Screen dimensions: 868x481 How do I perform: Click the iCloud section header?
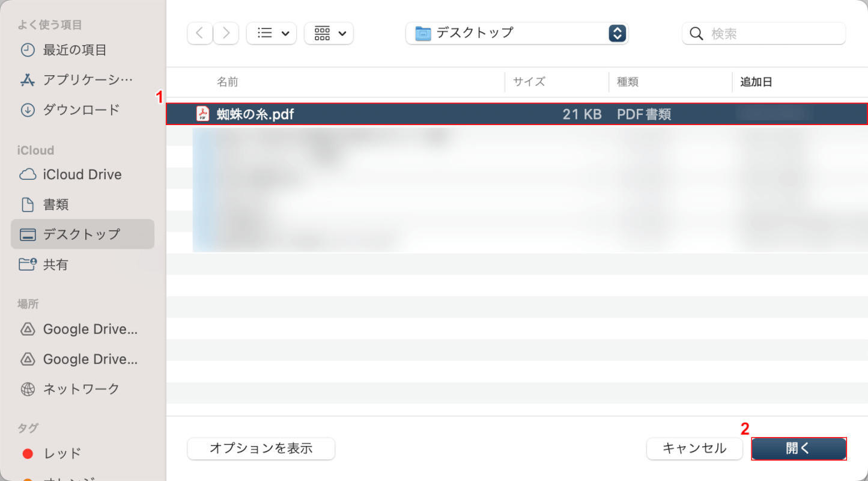pos(35,150)
